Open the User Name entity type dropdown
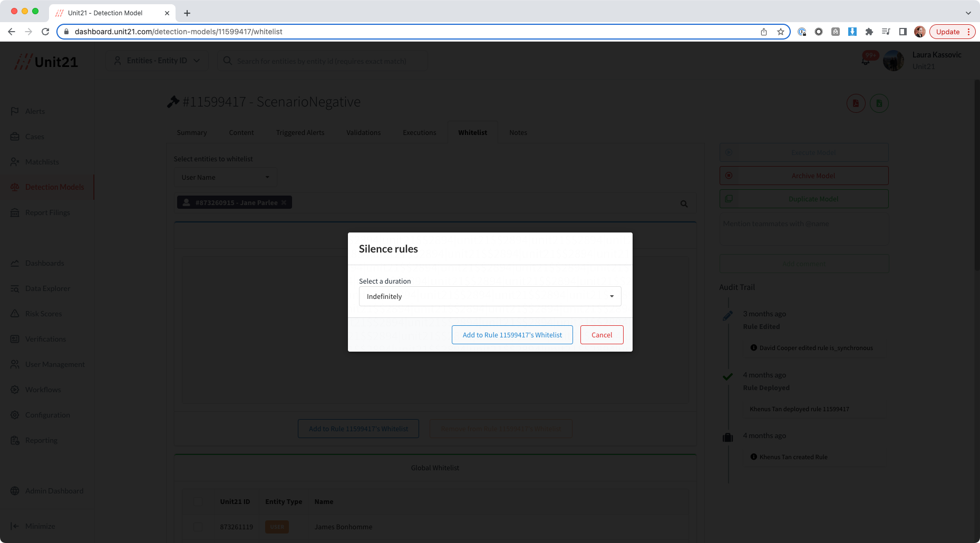The width and height of the screenshot is (980, 543). tap(225, 177)
